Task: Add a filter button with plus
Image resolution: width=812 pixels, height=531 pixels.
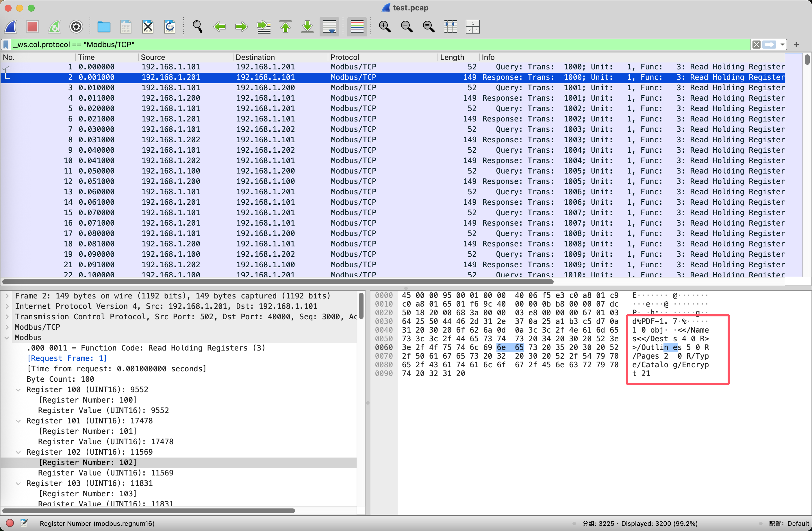Action: (x=796, y=44)
